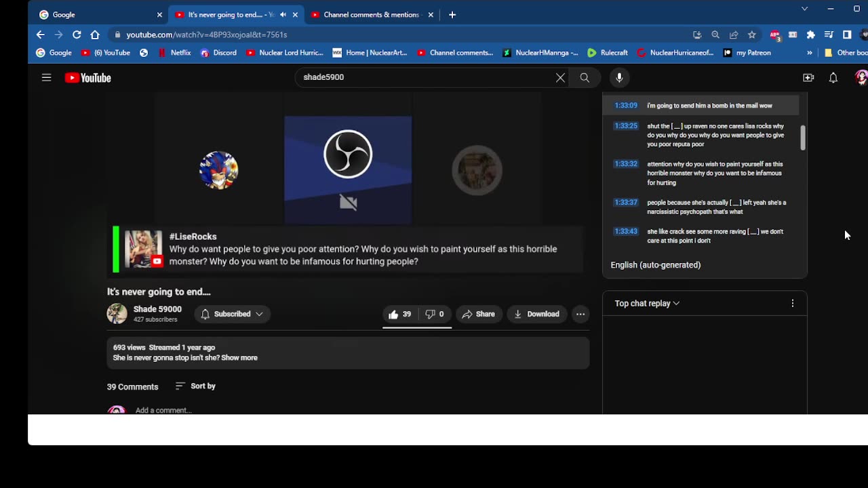Install app icon in the address bar
This screenshot has height=488, width=868.
click(697, 35)
